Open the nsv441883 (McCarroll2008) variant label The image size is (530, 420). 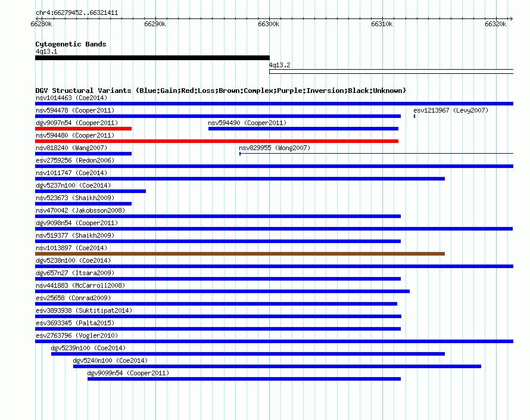pos(80,285)
